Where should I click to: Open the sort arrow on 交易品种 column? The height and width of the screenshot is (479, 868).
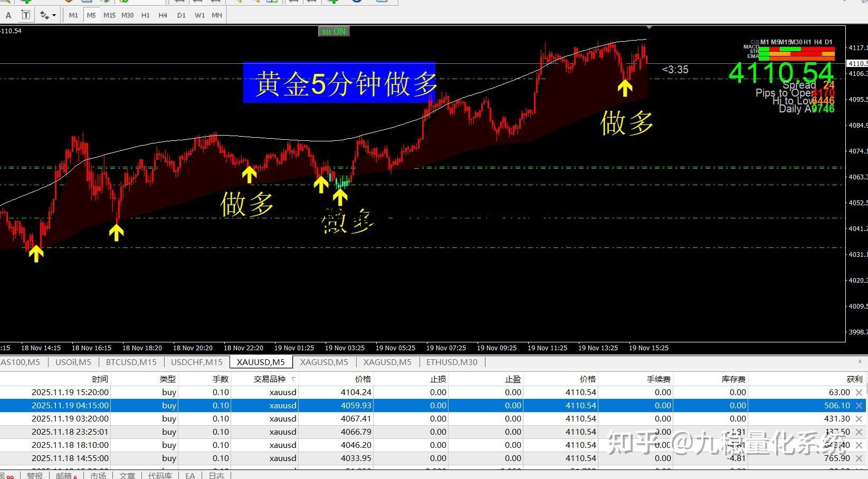pos(294,379)
